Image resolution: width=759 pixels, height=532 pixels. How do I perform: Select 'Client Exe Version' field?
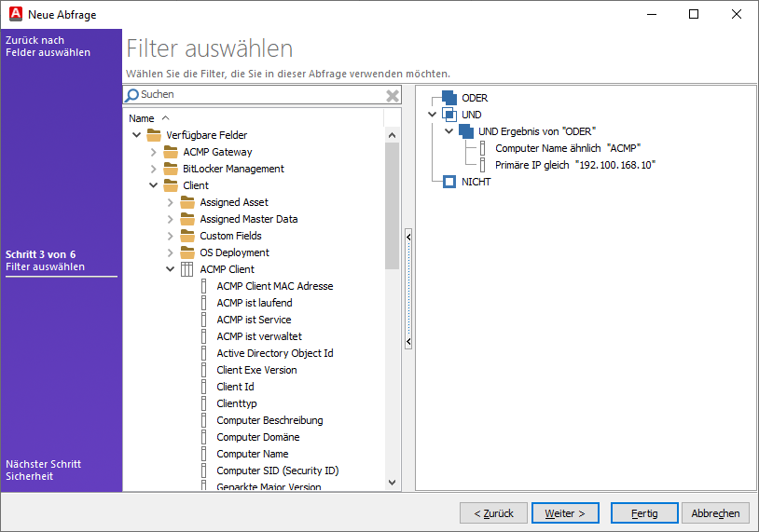tap(256, 370)
